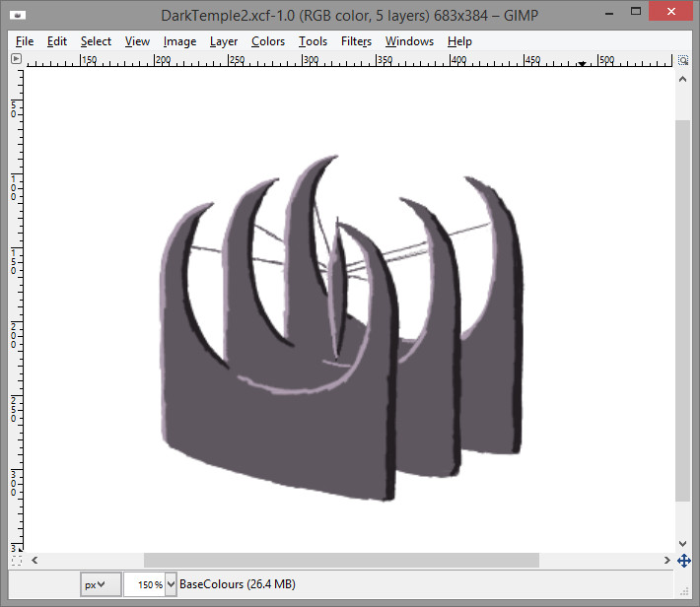Click the vertical ruler on left

[17, 310]
